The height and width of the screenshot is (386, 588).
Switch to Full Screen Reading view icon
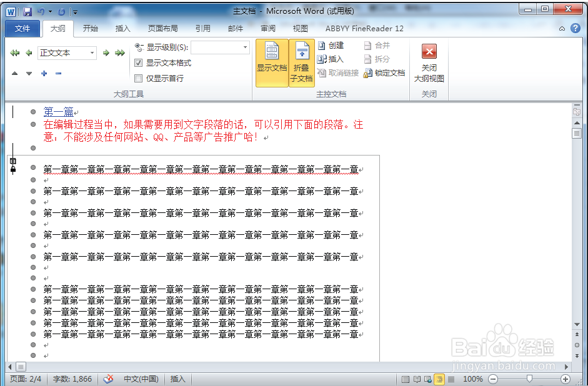point(417,379)
